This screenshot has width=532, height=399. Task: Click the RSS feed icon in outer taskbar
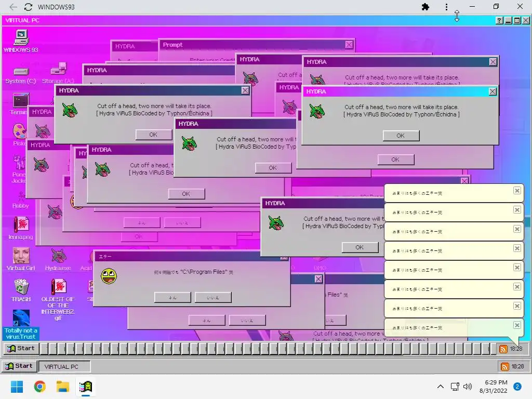click(x=505, y=367)
